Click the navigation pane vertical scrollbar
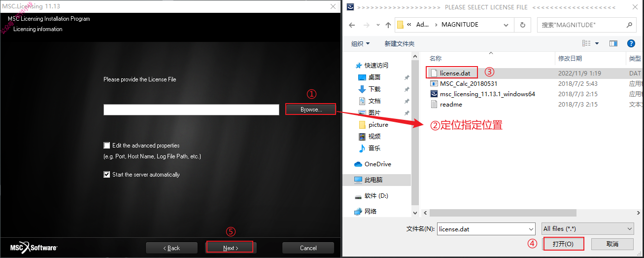The height and width of the screenshot is (258, 644). coord(415,133)
